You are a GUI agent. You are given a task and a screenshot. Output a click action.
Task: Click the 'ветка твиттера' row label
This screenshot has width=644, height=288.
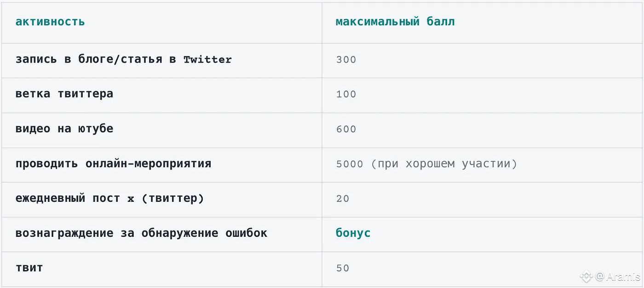click(x=64, y=94)
